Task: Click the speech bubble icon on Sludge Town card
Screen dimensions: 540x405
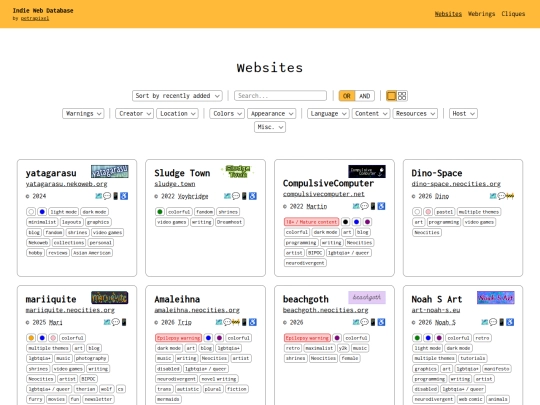Action: [236, 196]
